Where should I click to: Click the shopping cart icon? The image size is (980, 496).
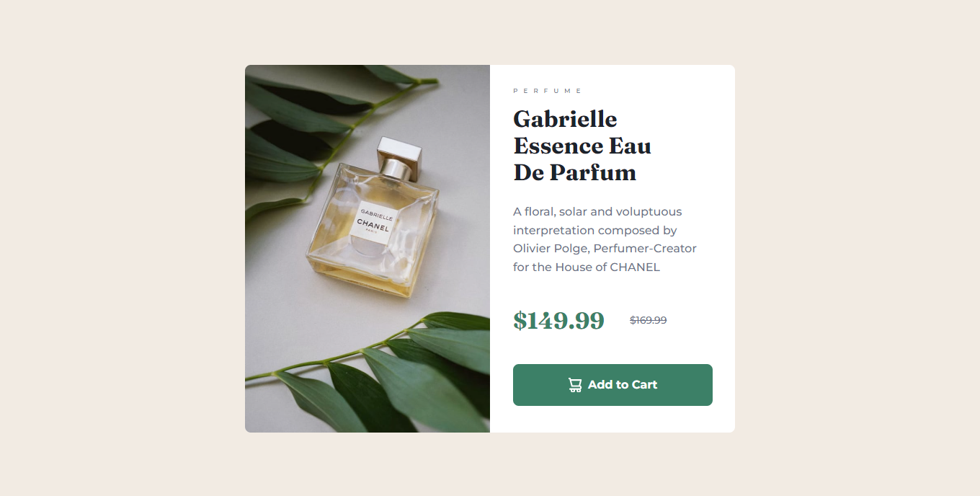575,385
